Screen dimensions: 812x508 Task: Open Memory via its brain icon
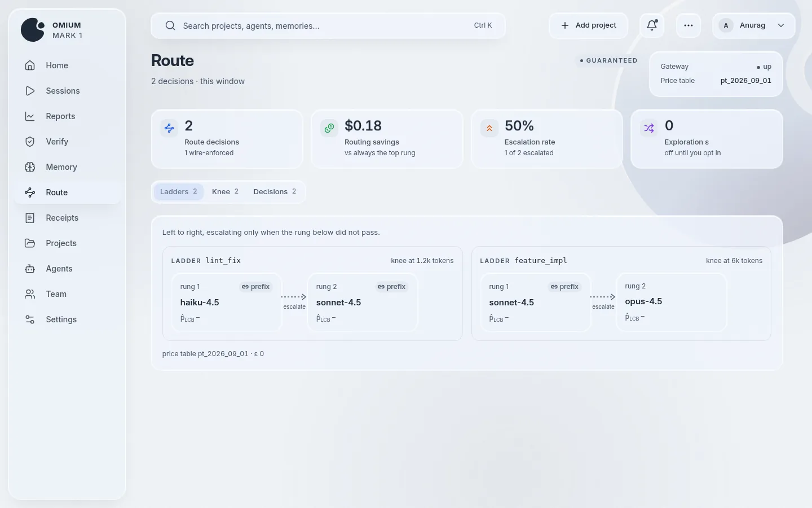[30, 167]
